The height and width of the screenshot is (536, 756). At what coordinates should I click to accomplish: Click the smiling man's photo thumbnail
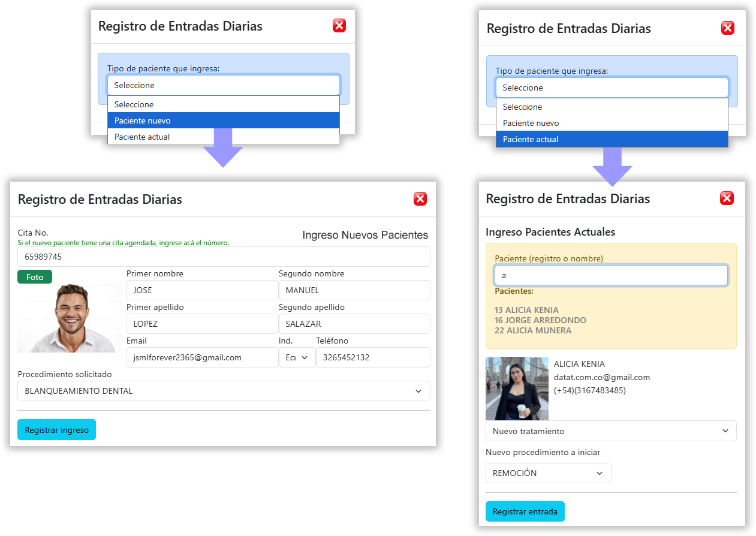(x=69, y=318)
